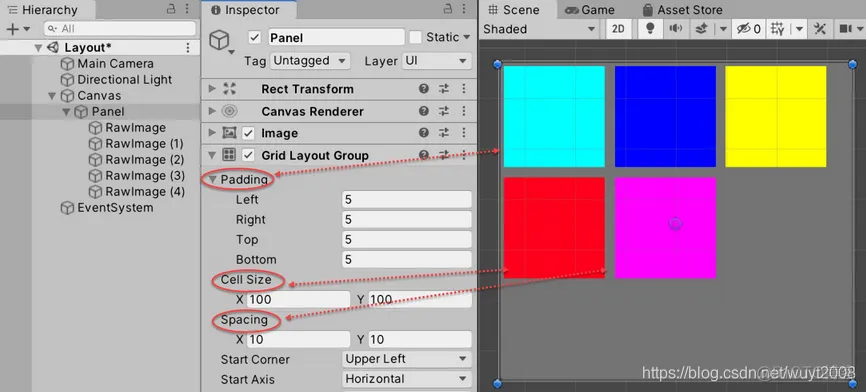Expand the Canvas Renderer component
This screenshot has height=392, width=866.
pos(212,111)
